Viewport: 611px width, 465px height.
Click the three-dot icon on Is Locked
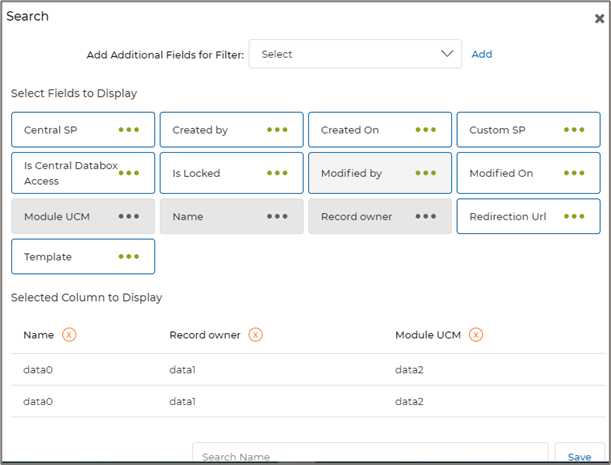pyautogui.click(x=277, y=173)
